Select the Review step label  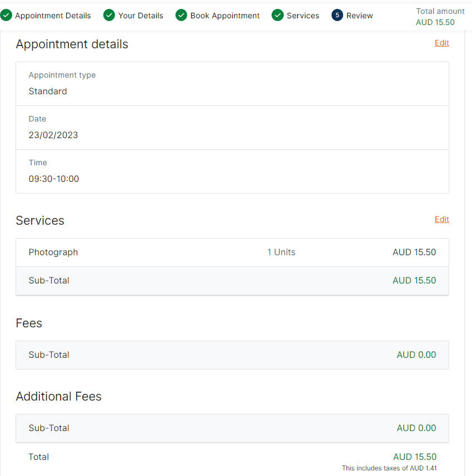tap(359, 16)
